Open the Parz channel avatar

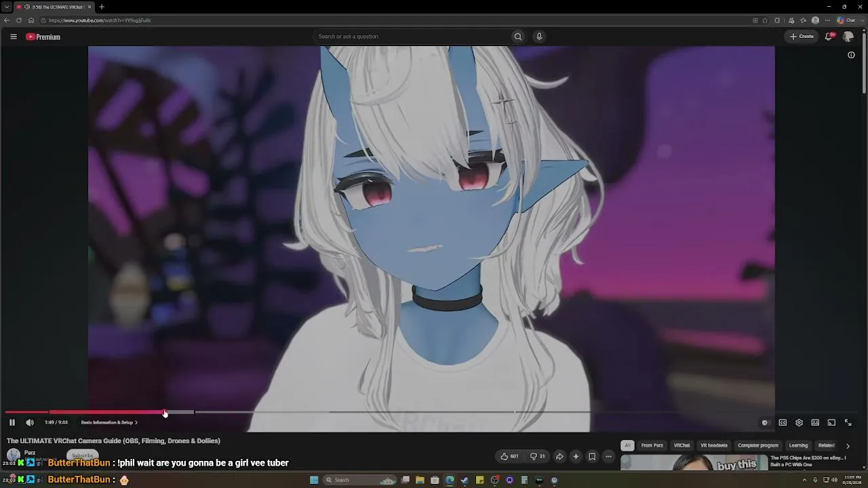tap(13, 455)
